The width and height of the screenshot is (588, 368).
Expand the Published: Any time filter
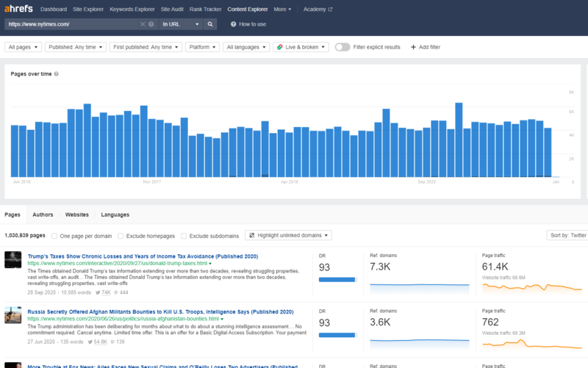[x=74, y=47]
